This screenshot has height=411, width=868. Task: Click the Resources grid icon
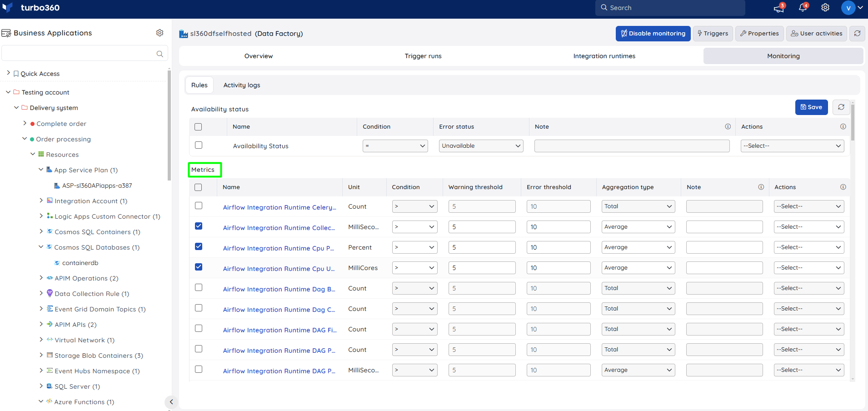(x=41, y=154)
